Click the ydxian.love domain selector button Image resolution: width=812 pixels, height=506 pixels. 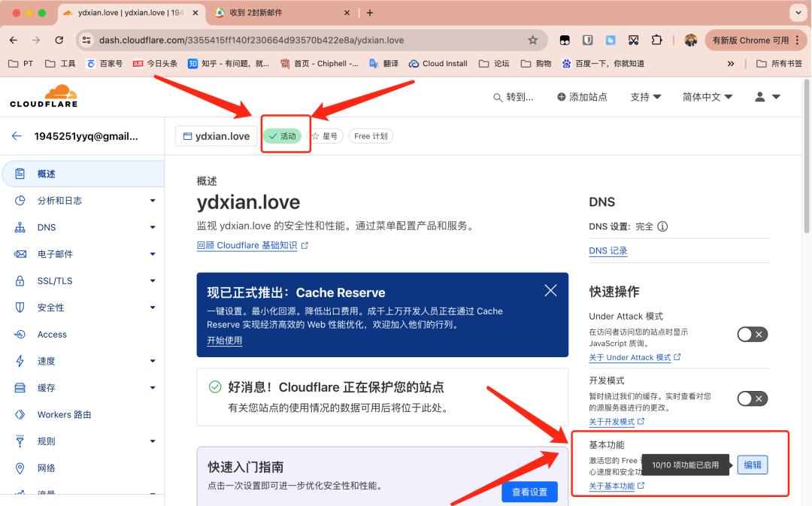click(x=217, y=136)
